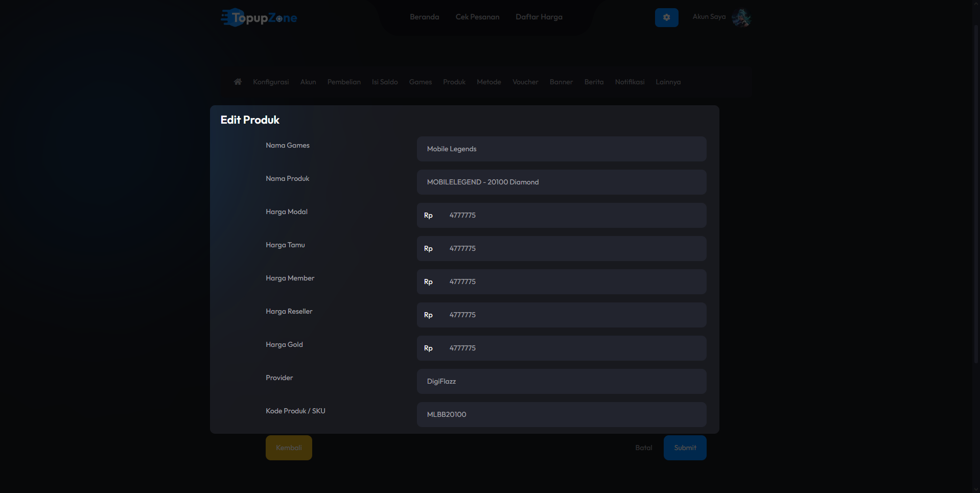Click the Nama Games label
The image size is (980, 493).
[x=288, y=145]
